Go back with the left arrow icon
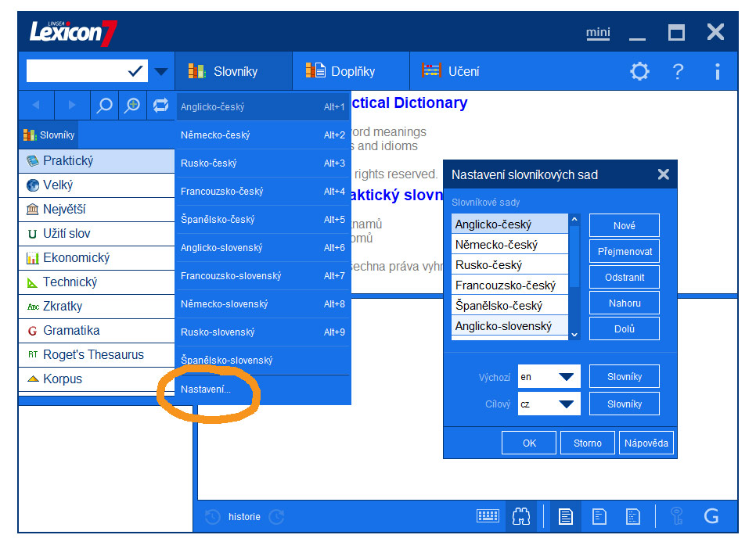 pyautogui.click(x=36, y=105)
